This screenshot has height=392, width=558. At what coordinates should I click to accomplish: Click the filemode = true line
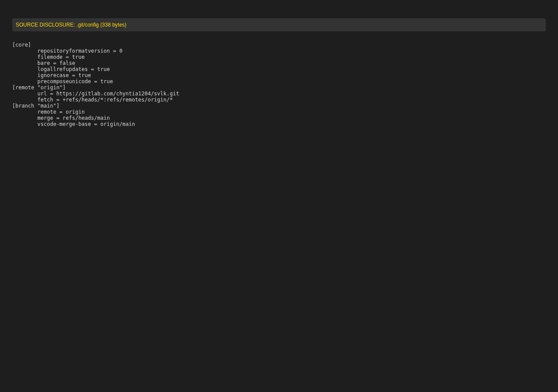(x=61, y=57)
